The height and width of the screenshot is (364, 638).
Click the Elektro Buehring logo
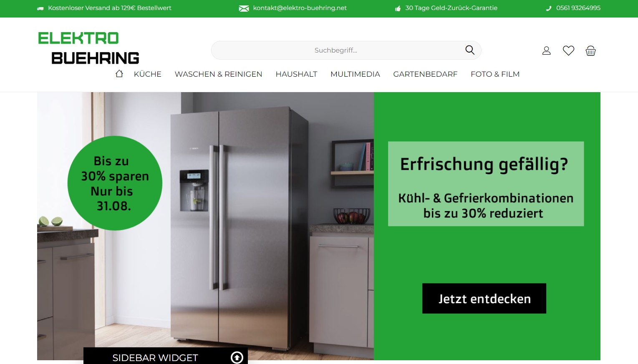tap(88, 48)
